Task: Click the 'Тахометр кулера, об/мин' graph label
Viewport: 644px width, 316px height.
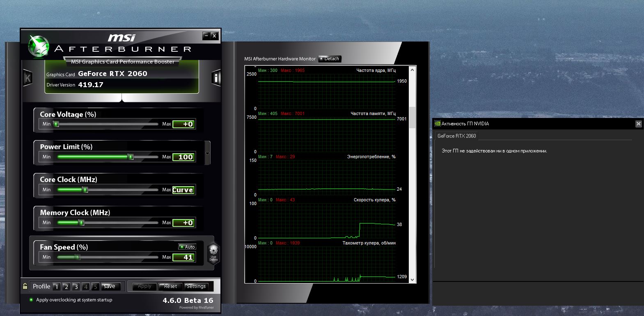Action: tap(369, 243)
